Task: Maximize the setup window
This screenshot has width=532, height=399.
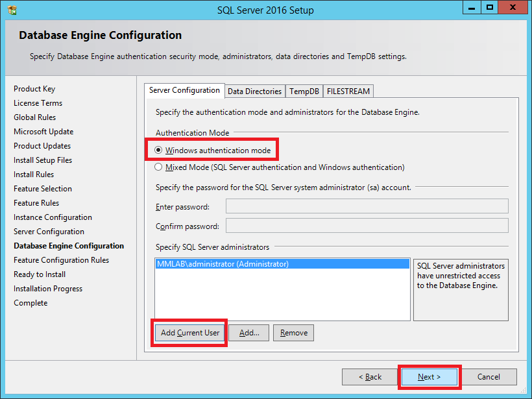Action: pyautogui.click(x=490, y=7)
